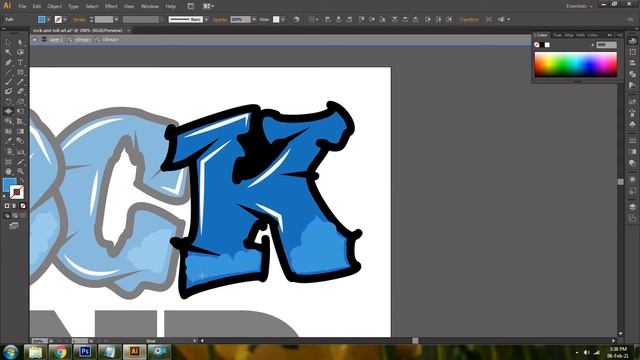Open the Stroke panel link

(79, 19)
